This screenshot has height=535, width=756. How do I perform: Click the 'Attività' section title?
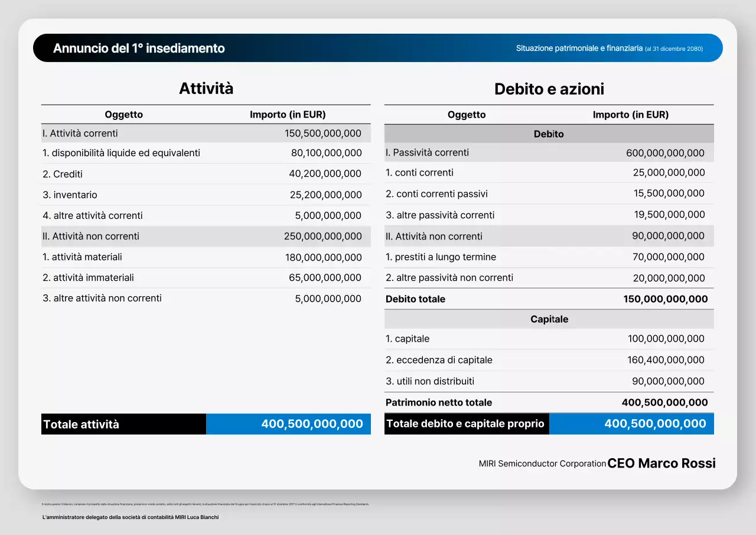[206, 88]
